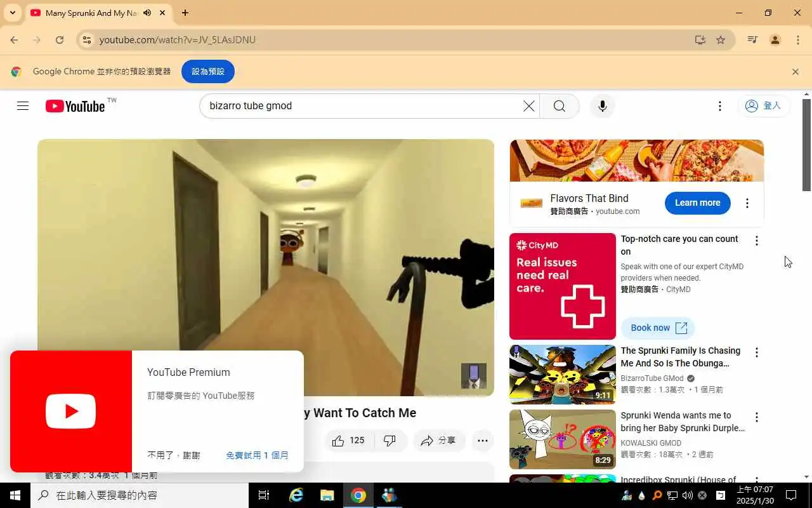812x508 pixels.
Task: Open a new browser tab
Action: 185,13
